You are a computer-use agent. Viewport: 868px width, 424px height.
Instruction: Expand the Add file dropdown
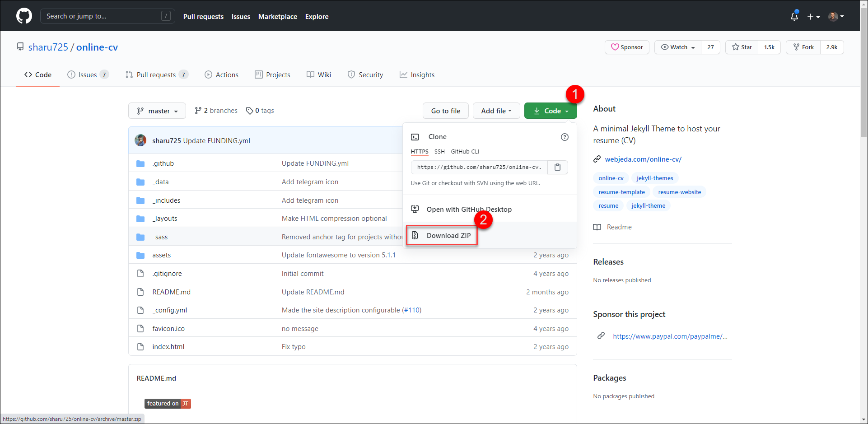tap(496, 111)
